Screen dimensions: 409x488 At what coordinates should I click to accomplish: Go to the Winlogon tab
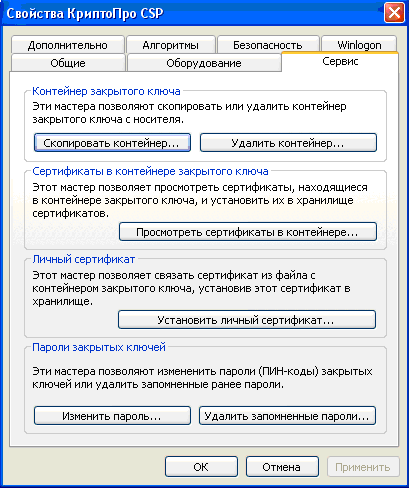coord(359,45)
